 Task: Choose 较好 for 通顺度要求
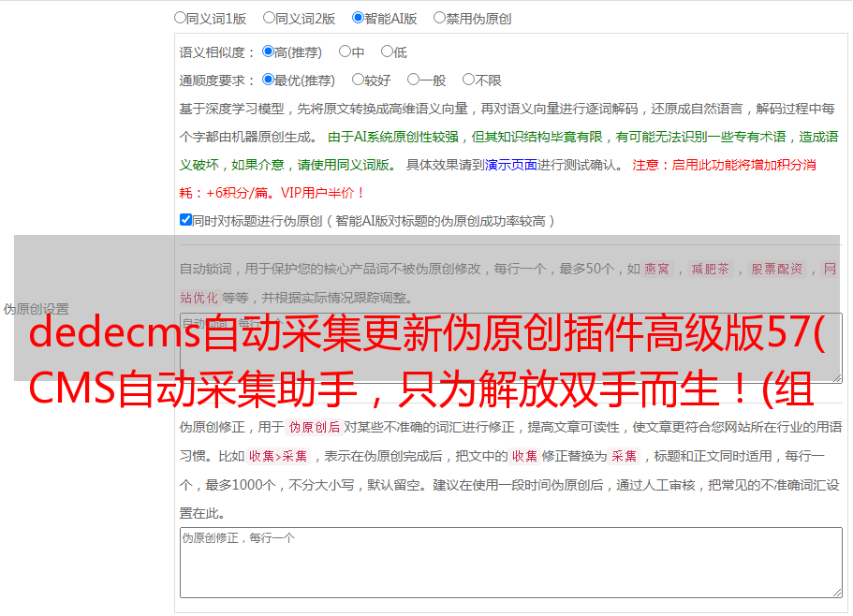358,80
